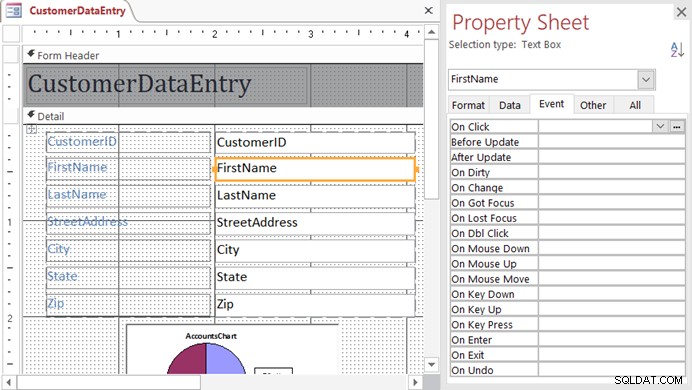This screenshot has height=390, width=692.
Task: Click the Property Sheet sort A-Z icon
Action: point(677,49)
